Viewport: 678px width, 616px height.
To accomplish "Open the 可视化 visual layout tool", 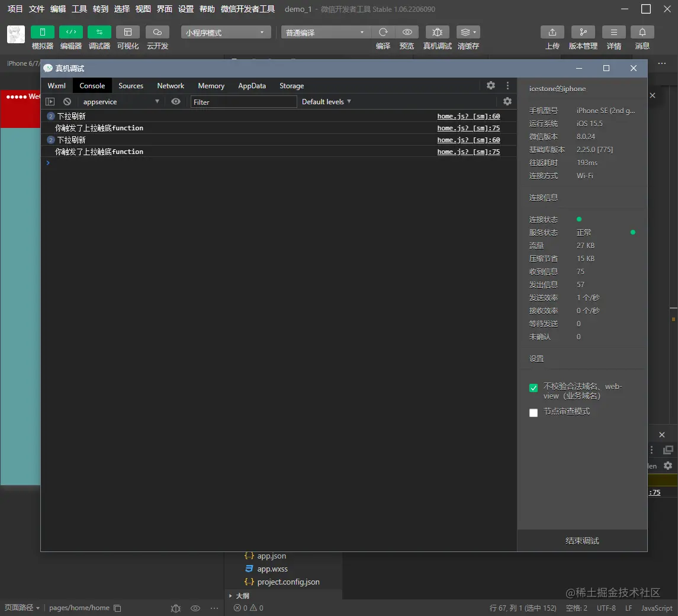I will pyautogui.click(x=128, y=32).
